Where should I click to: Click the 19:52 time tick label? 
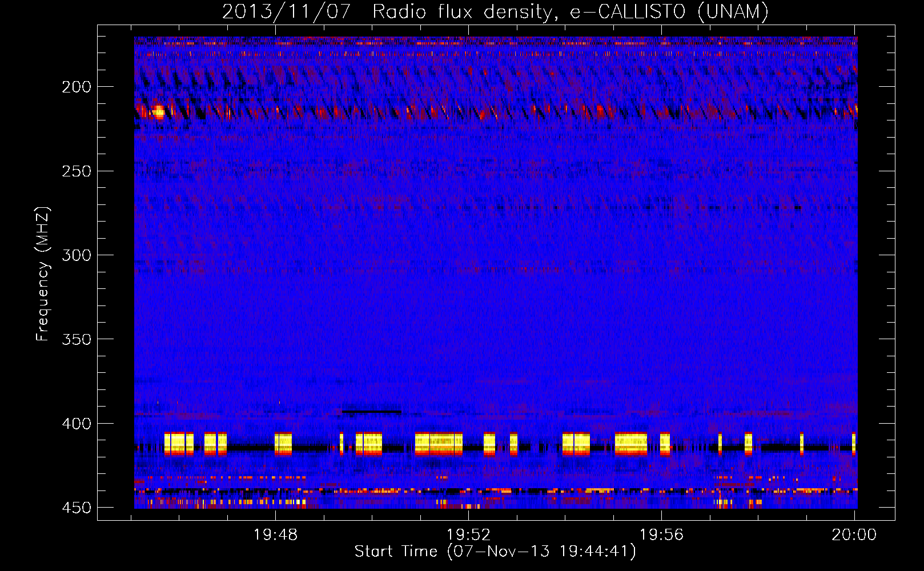tap(468, 535)
